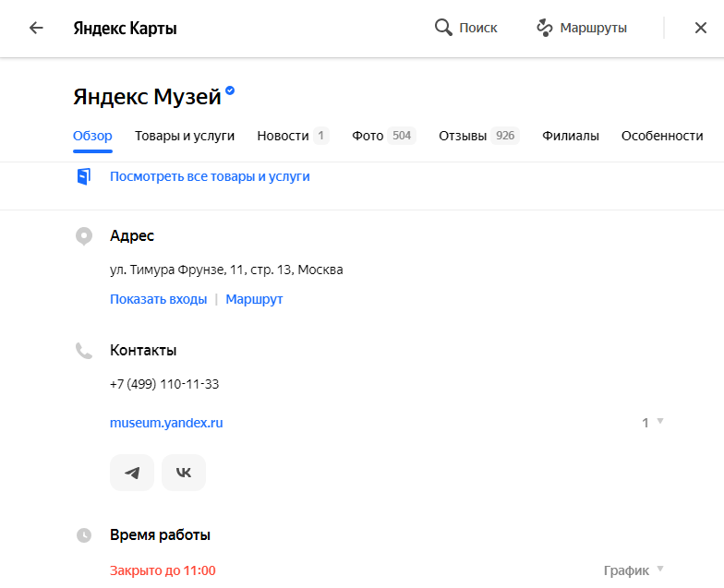724x588 pixels.
Task: Click the address pin icon
Action: (83, 236)
